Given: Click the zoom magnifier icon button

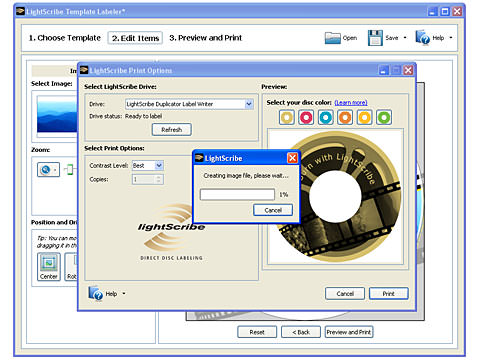Looking at the screenshot, I should point(48,170).
